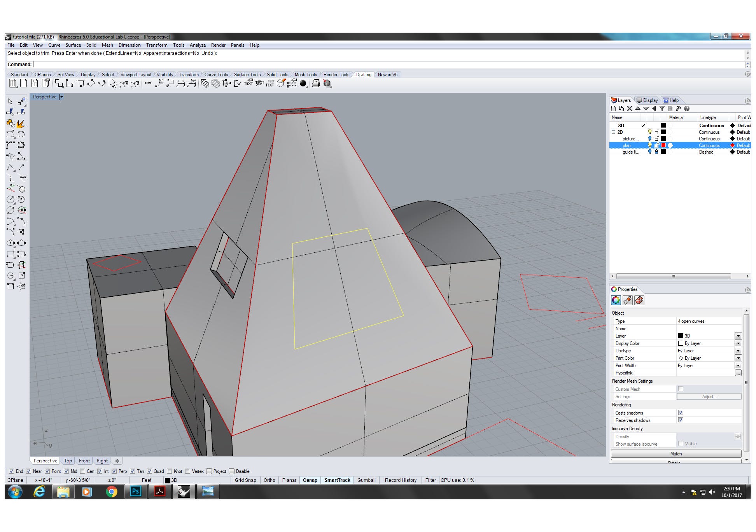Click the four-viewport layout icon
Viewport: 756px width, 532px height.
pyautogui.click(x=13, y=83)
